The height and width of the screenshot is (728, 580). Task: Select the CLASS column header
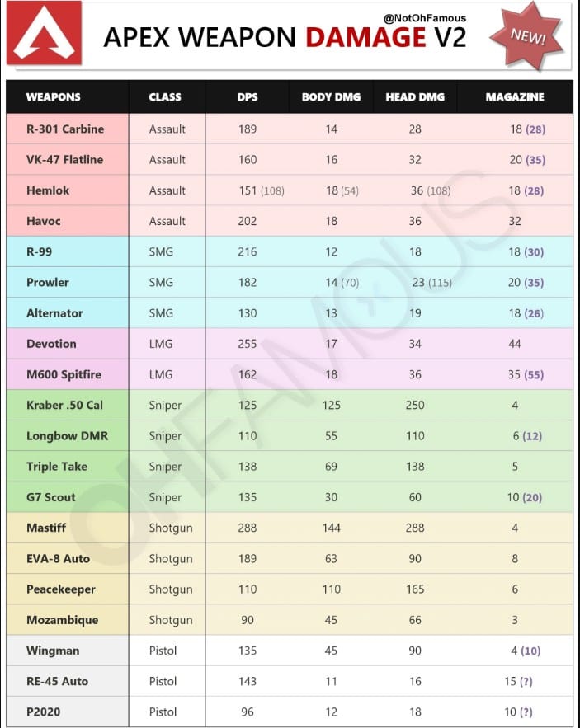pyautogui.click(x=165, y=97)
